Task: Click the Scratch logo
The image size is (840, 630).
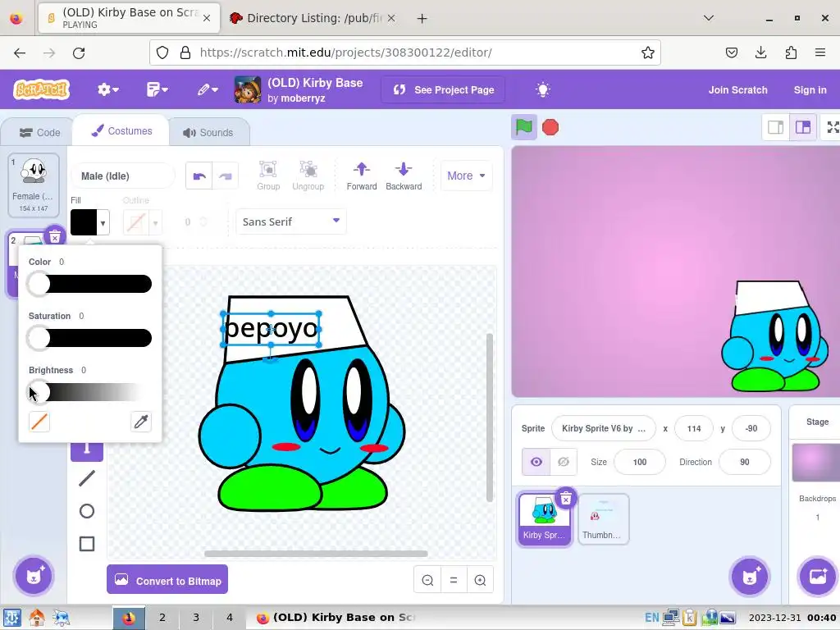Action: [41, 89]
